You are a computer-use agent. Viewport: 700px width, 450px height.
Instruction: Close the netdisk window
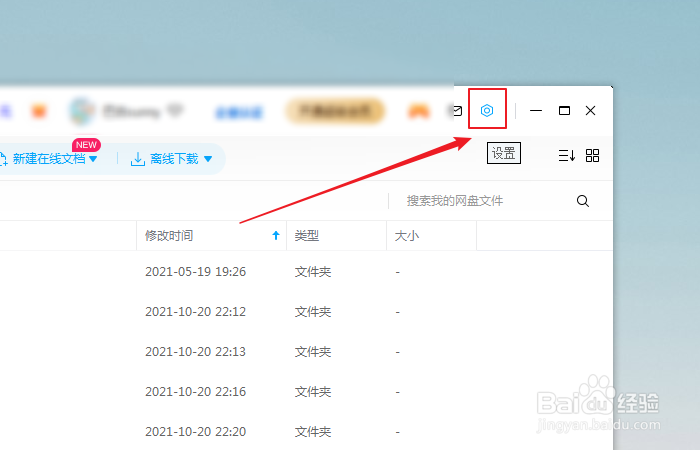click(590, 110)
